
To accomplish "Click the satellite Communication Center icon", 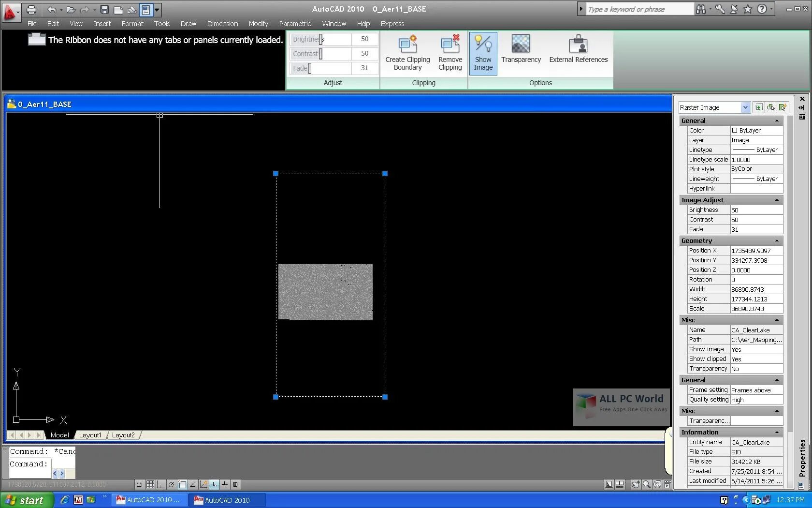I will 734,9.
